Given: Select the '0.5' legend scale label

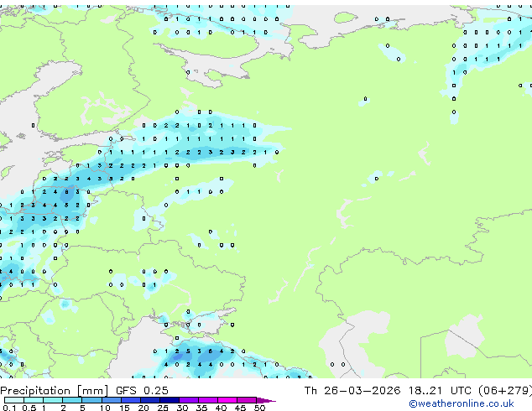Looking at the screenshot, I should tap(29, 408).
